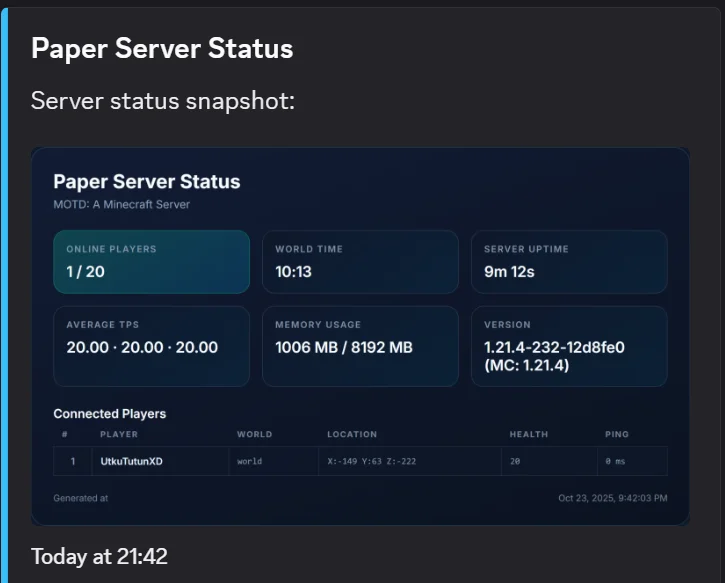Click the "world" cell in the player row

click(x=274, y=461)
